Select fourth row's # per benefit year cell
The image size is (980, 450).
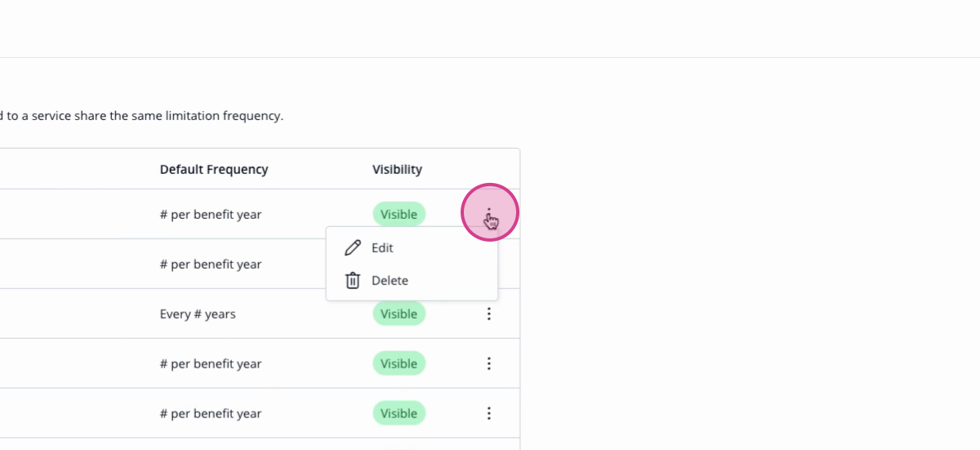(211, 363)
